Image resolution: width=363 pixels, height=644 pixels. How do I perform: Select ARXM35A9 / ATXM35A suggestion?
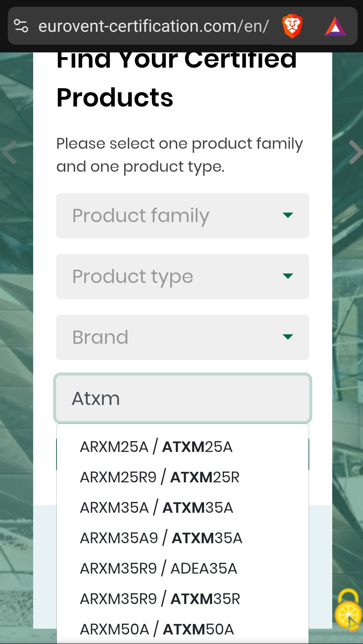161,538
